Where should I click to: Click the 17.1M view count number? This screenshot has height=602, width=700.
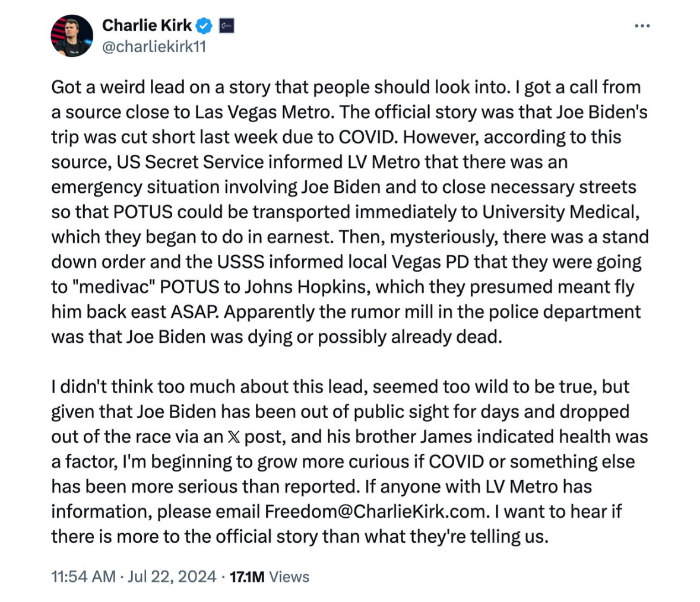pyautogui.click(x=247, y=577)
